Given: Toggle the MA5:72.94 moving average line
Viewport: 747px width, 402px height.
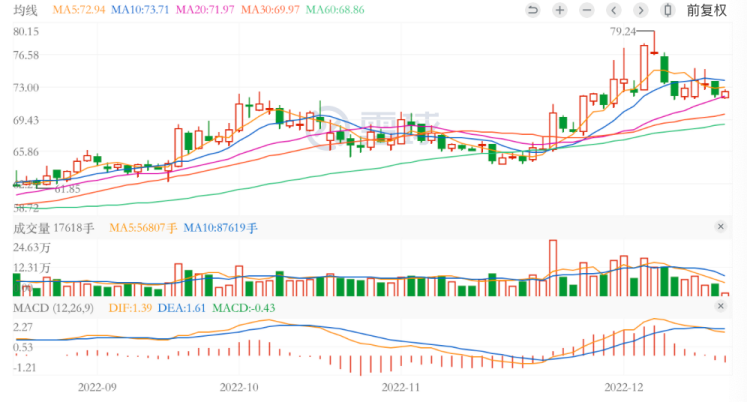Looking at the screenshot, I should (78, 10).
